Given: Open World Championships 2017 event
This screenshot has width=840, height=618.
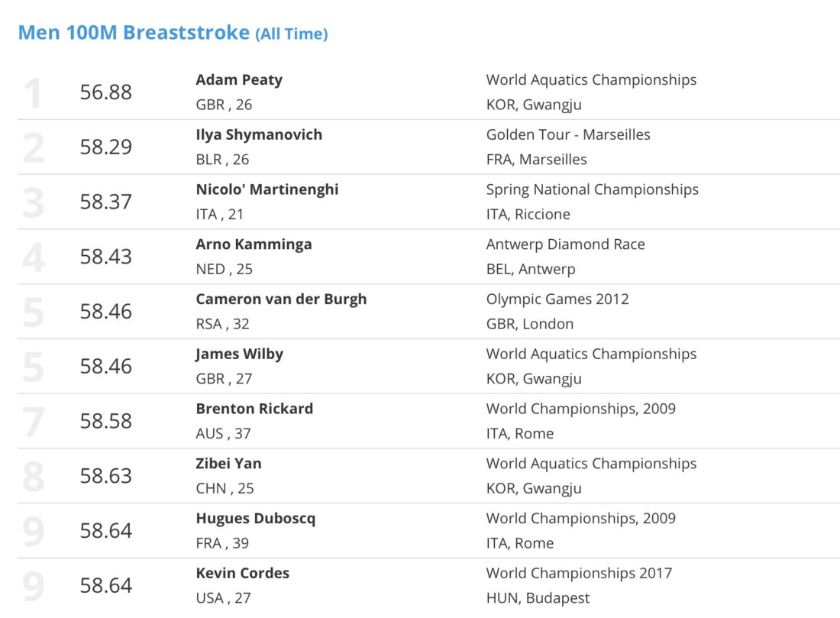Looking at the screenshot, I should coord(579,574).
